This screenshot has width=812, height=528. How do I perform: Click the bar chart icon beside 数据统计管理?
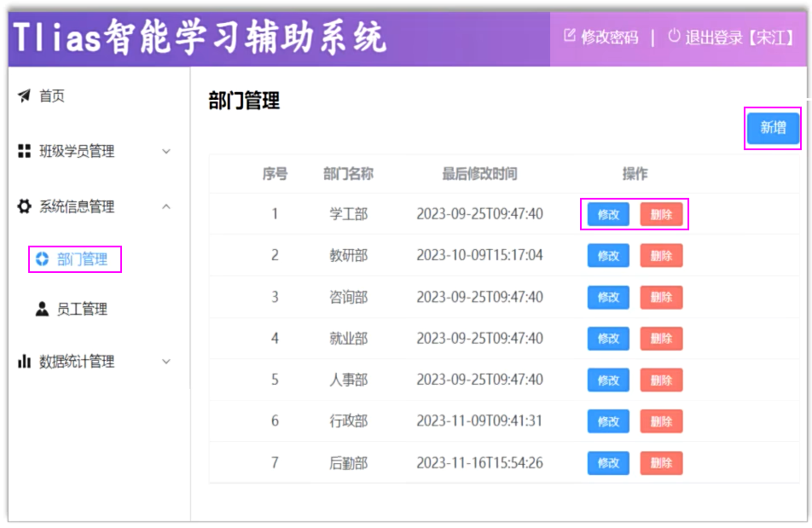24,362
